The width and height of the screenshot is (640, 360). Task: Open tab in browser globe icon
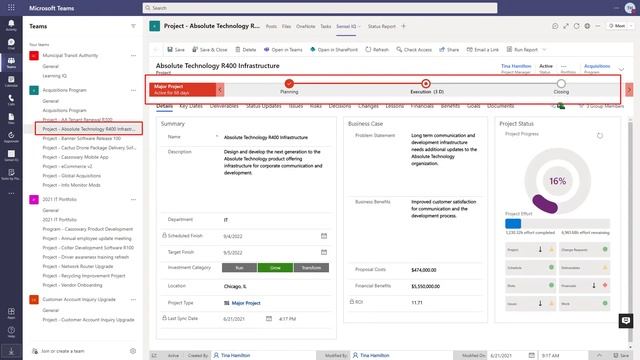click(587, 26)
